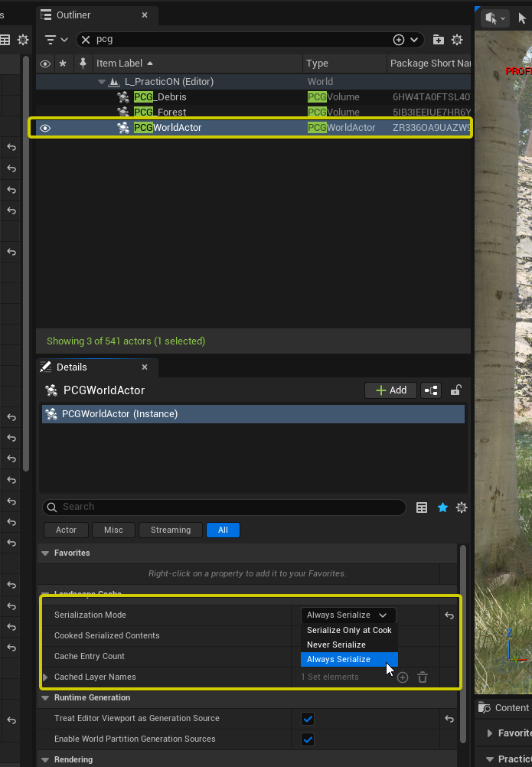Delete Cached Layer Names elements with trash icon
532x767 pixels.
423,677
